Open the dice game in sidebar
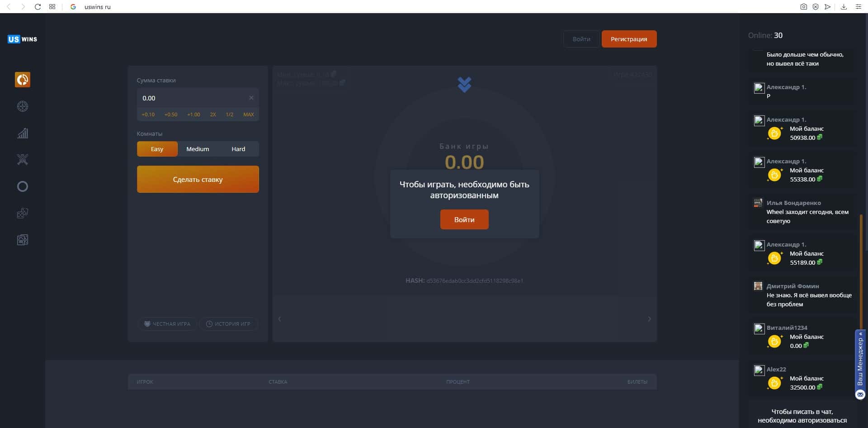Image resolution: width=868 pixels, height=428 pixels. pyautogui.click(x=23, y=213)
